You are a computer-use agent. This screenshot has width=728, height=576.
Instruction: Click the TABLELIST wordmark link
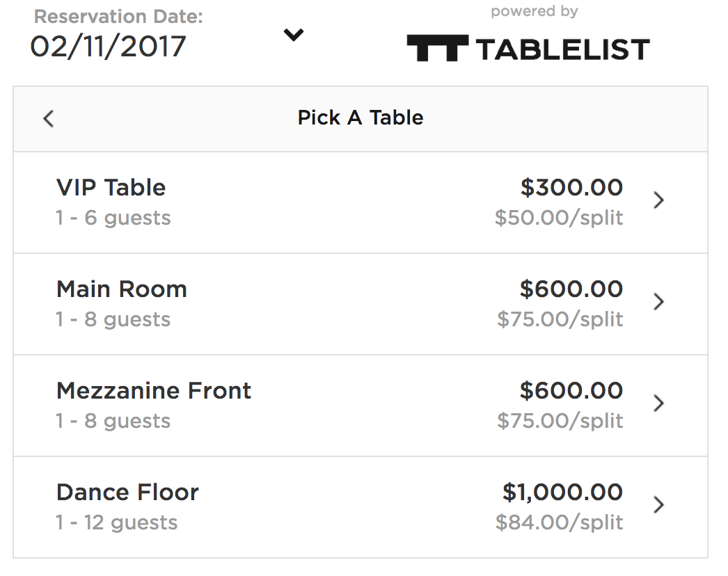point(562,49)
